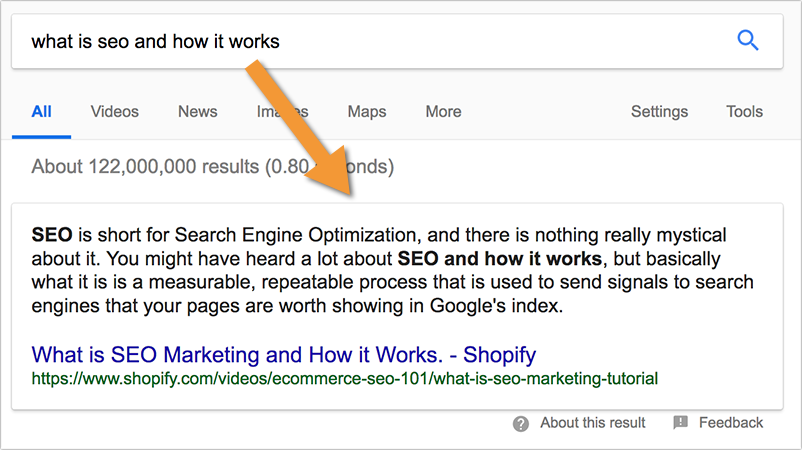Open the Settings menu
This screenshot has height=450, width=802.
point(659,111)
